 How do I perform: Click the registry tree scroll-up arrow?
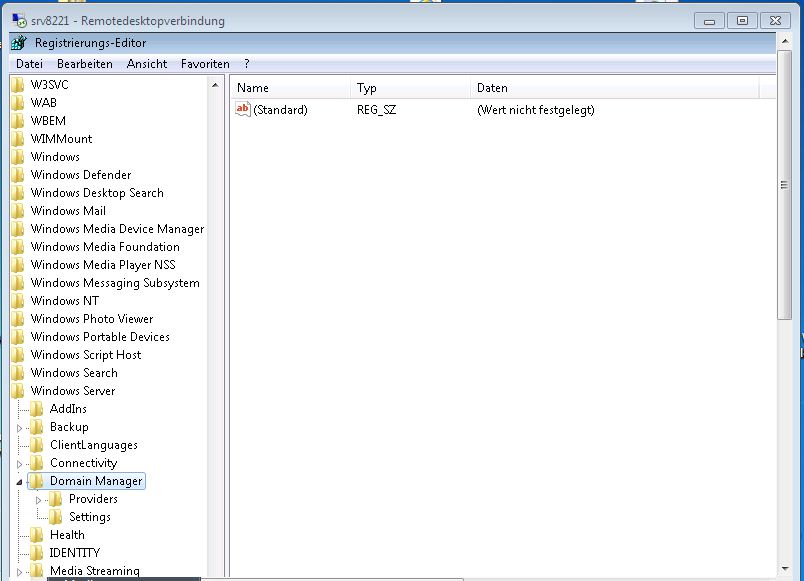215,85
